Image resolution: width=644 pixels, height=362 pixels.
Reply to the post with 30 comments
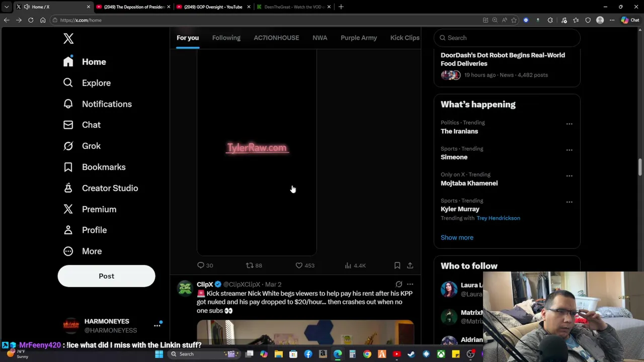click(205, 265)
